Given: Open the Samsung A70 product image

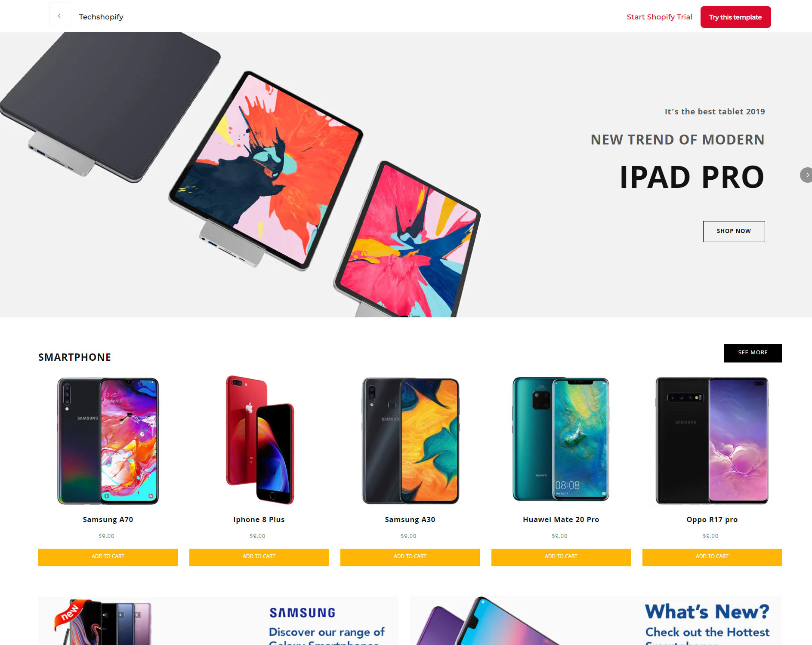Looking at the screenshot, I should pyautogui.click(x=108, y=441).
